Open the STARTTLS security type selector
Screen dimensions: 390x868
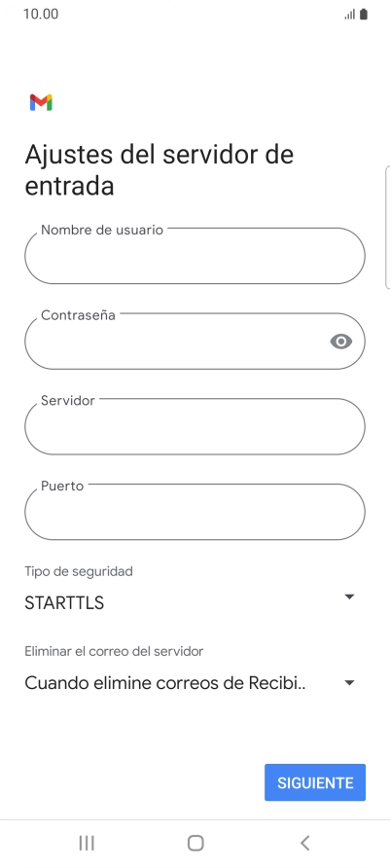coord(190,602)
